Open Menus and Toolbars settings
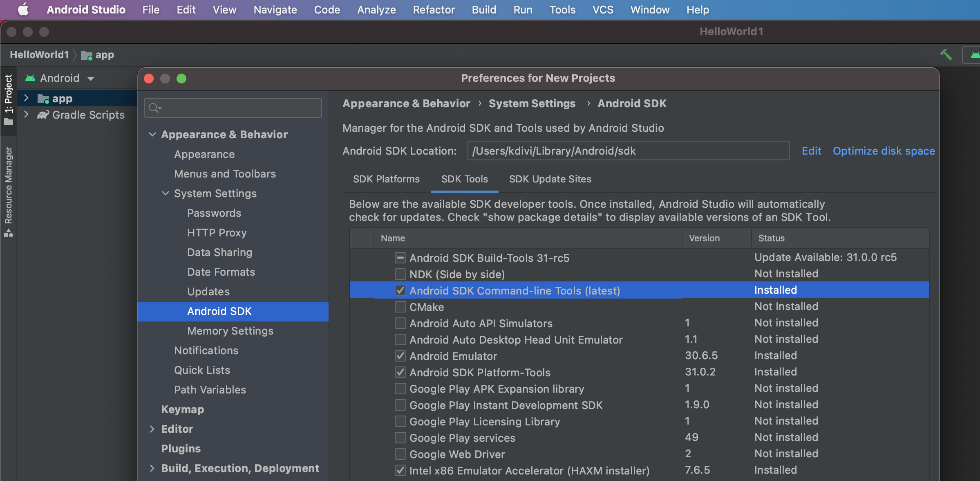Viewport: 980px width, 481px height. point(225,174)
